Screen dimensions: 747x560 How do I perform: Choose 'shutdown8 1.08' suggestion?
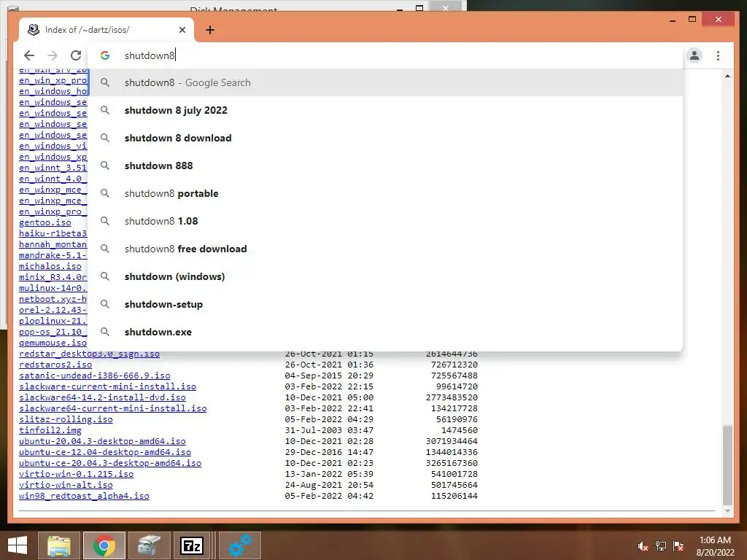(x=385, y=221)
